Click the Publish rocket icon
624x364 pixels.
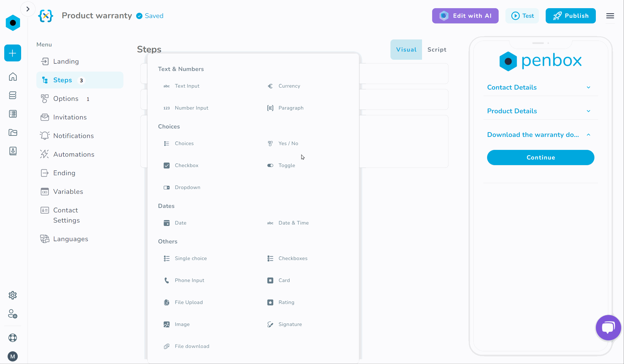(x=557, y=15)
